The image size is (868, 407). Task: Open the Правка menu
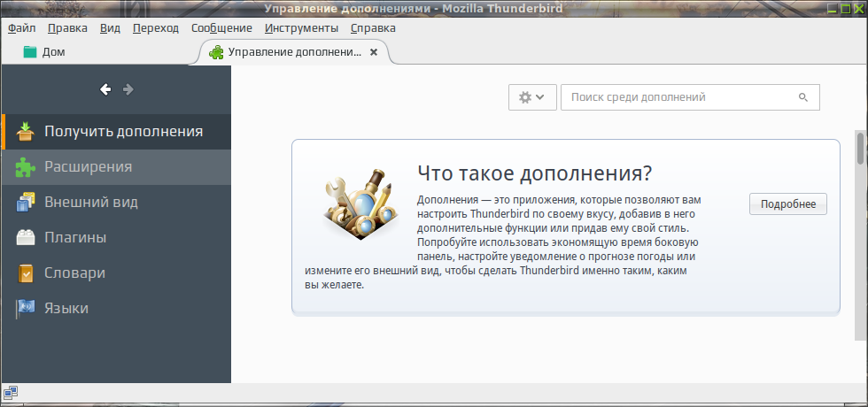pyautogui.click(x=67, y=28)
